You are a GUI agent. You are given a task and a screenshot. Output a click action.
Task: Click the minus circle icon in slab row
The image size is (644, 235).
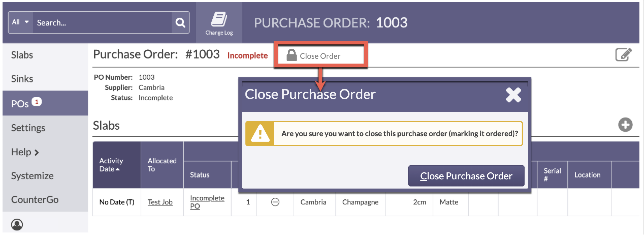coord(275,202)
